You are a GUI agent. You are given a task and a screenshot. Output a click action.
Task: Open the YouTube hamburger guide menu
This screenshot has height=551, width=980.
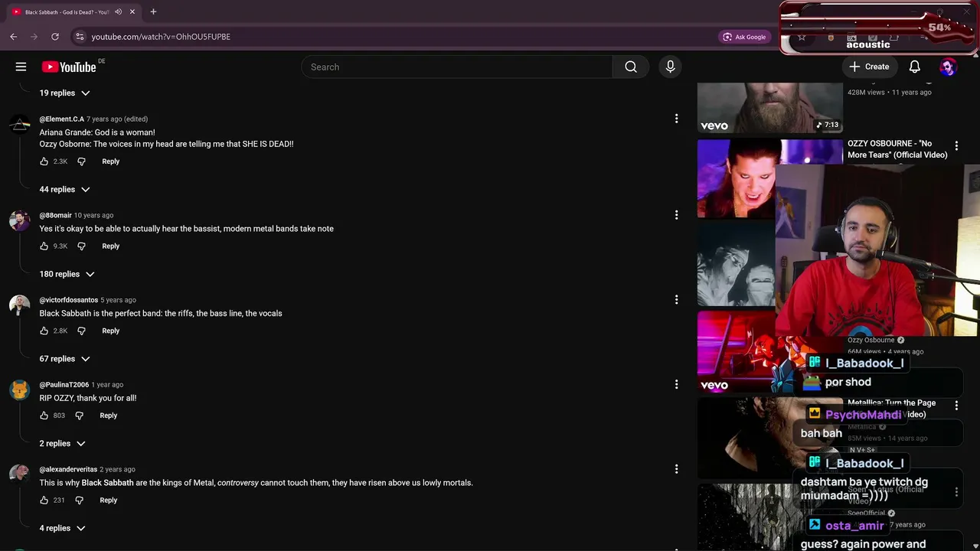point(21,67)
